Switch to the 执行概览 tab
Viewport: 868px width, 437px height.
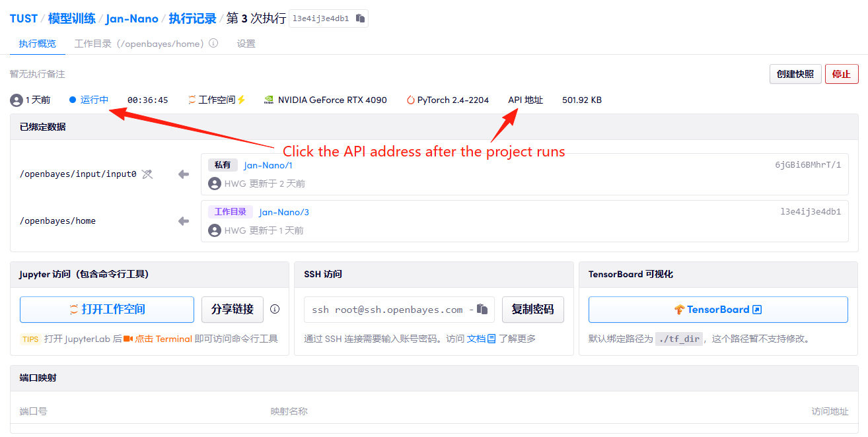(x=38, y=44)
